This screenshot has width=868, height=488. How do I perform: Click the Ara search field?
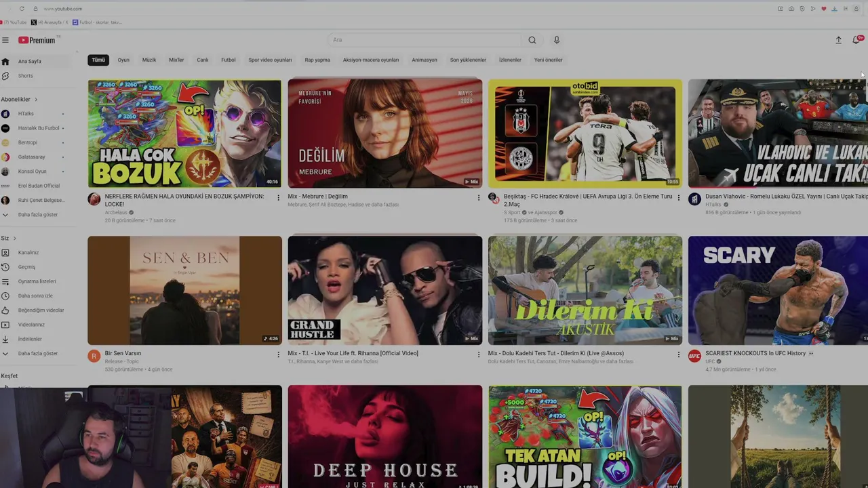[426, 40]
